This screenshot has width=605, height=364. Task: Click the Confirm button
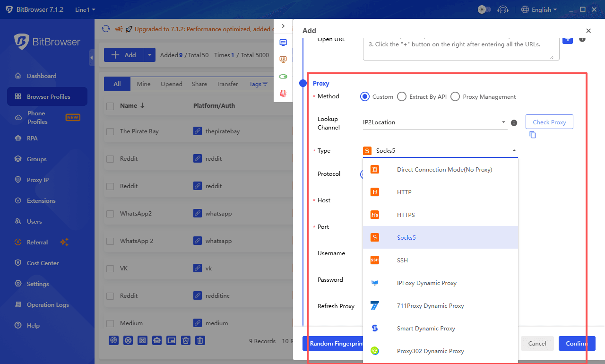click(x=577, y=344)
